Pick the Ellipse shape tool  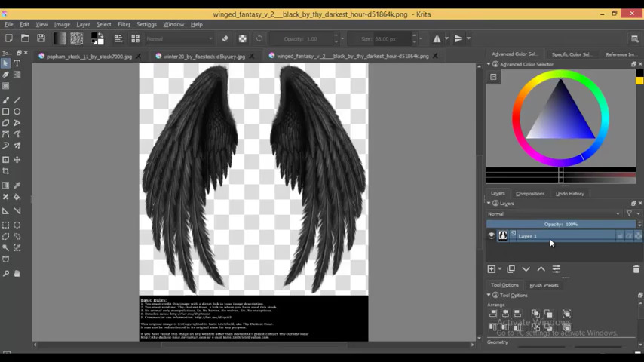tap(17, 112)
